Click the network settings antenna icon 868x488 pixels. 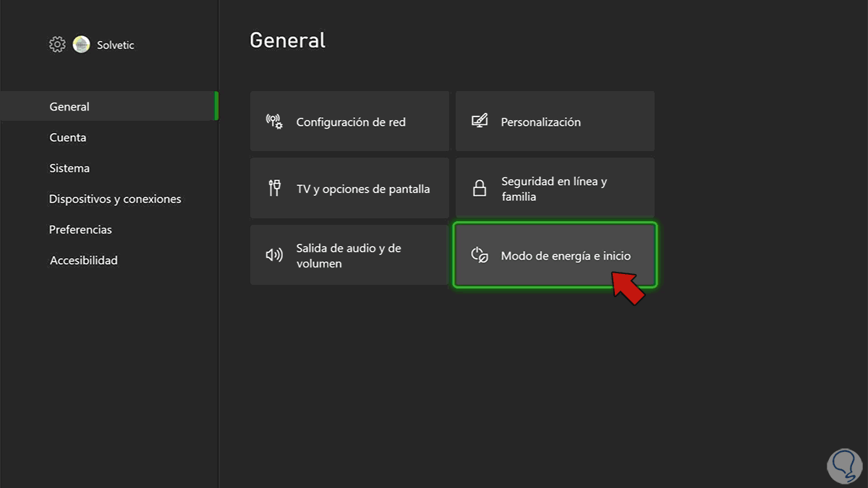274,121
